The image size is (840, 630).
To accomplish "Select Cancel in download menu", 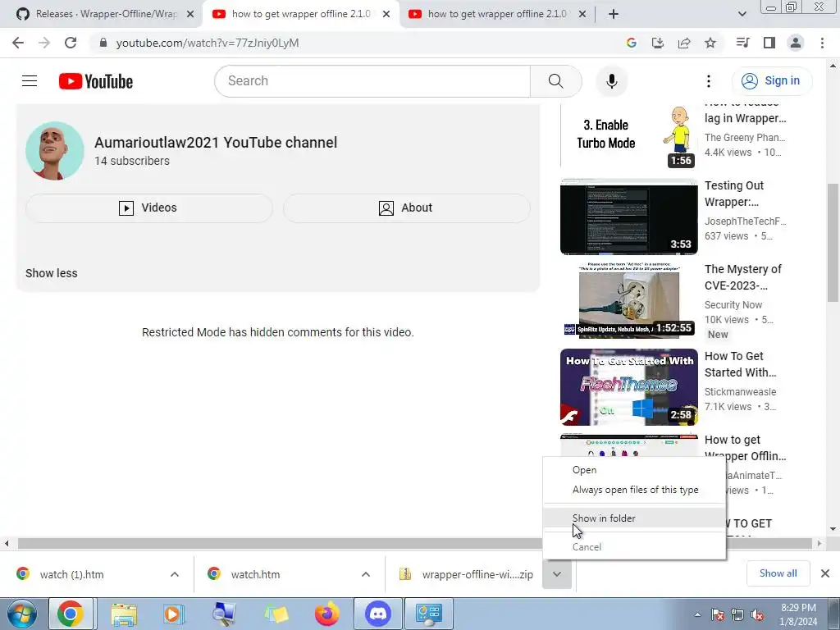I will [x=634, y=547].
